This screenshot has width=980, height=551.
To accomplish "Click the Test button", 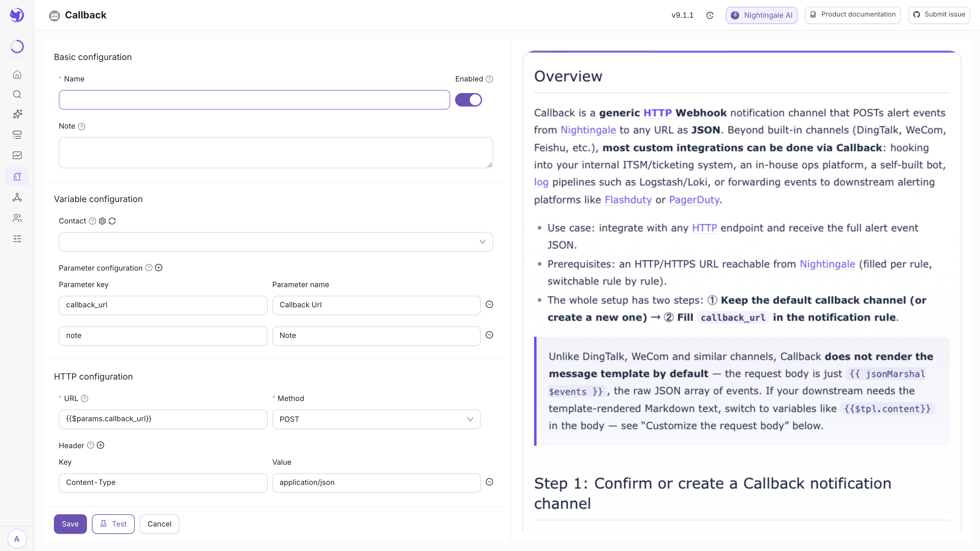I will point(113,524).
